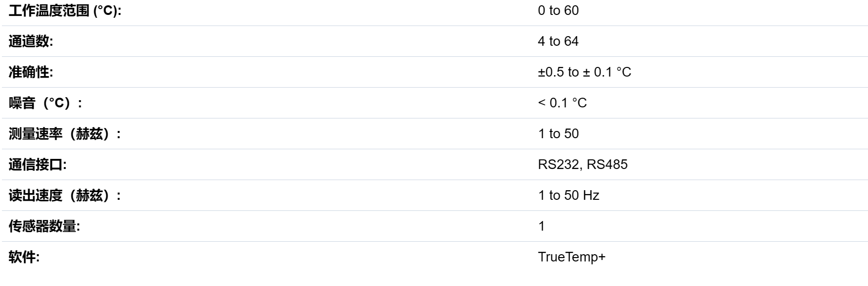This screenshot has height=286, width=868.
Task: Click the 准确性 label
Action: (31, 72)
